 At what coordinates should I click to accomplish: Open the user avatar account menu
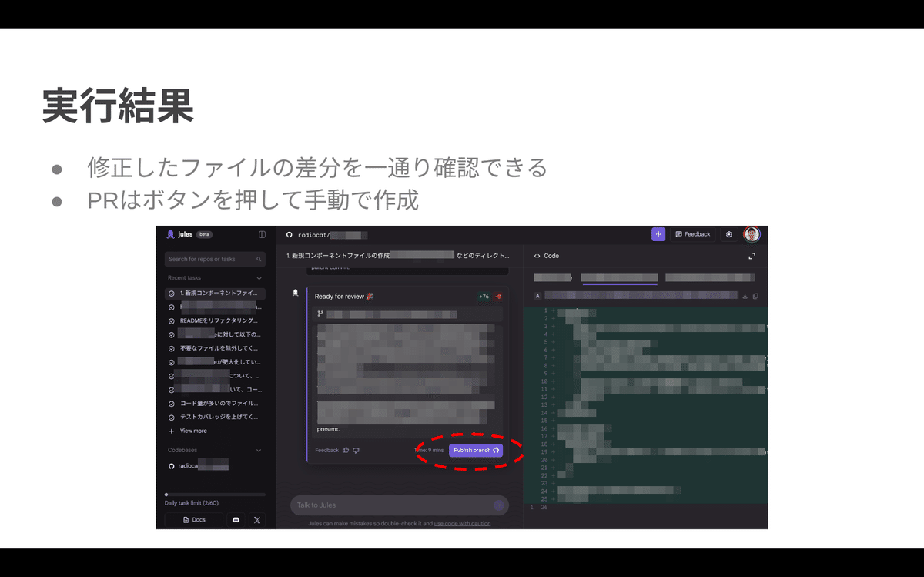(751, 233)
